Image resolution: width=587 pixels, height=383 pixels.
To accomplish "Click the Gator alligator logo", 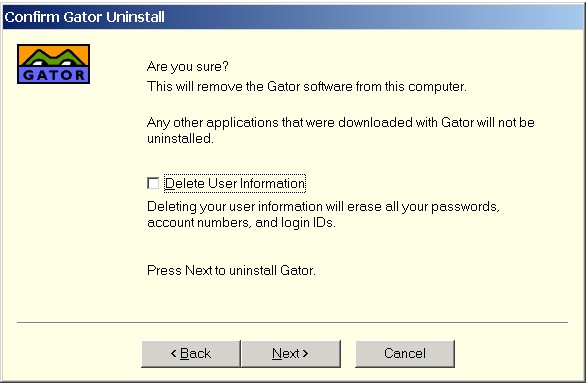I will coord(53,64).
